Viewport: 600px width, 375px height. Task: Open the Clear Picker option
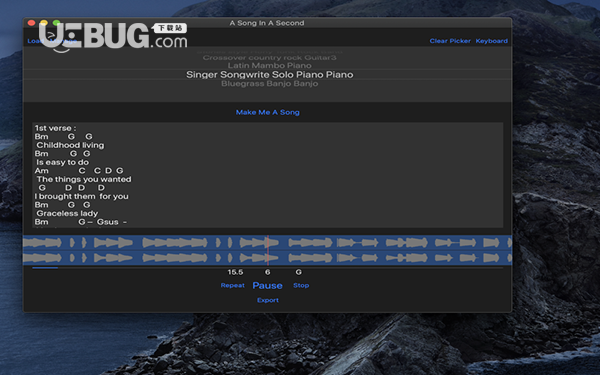coord(450,41)
